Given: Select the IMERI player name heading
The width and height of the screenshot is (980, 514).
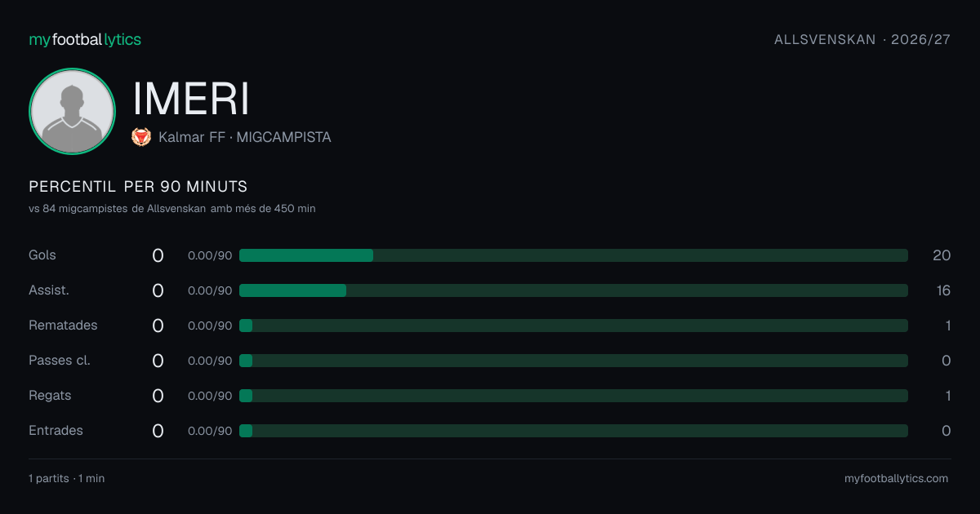Looking at the screenshot, I should pyautogui.click(x=191, y=99).
